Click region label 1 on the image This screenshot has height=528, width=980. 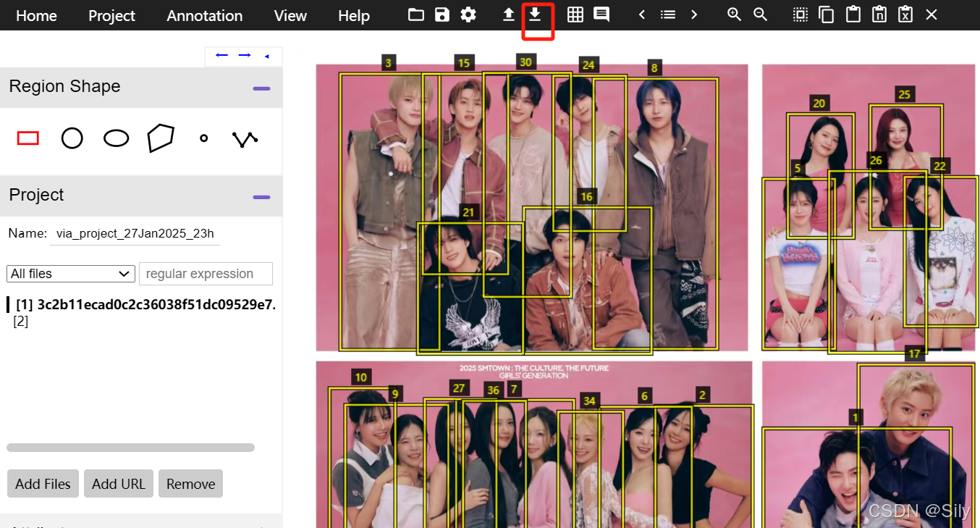(x=856, y=417)
